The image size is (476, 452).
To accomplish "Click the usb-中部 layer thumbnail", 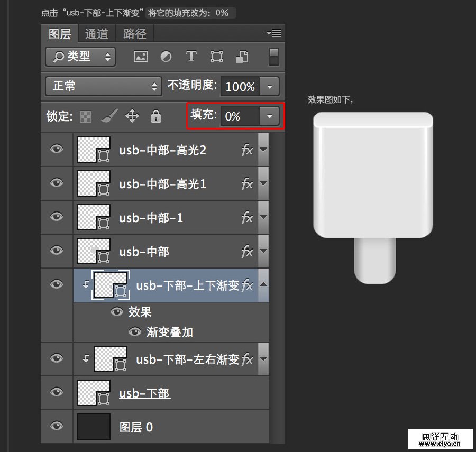I will pos(93,251).
